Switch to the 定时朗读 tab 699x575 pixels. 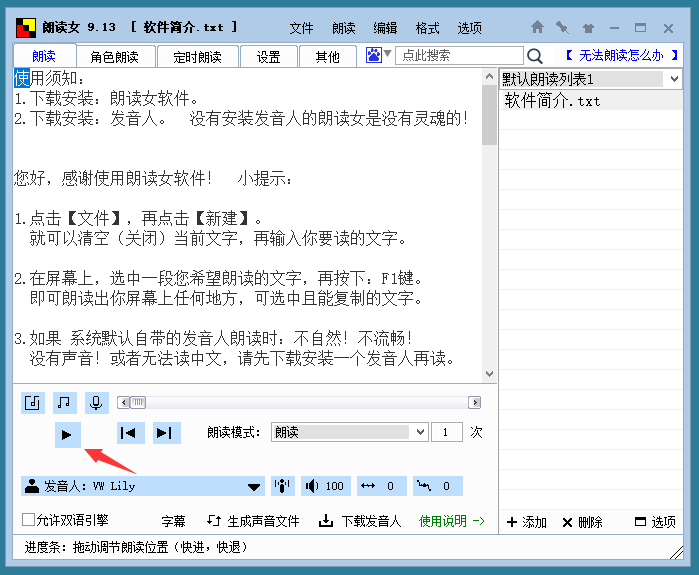click(x=197, y=57)
